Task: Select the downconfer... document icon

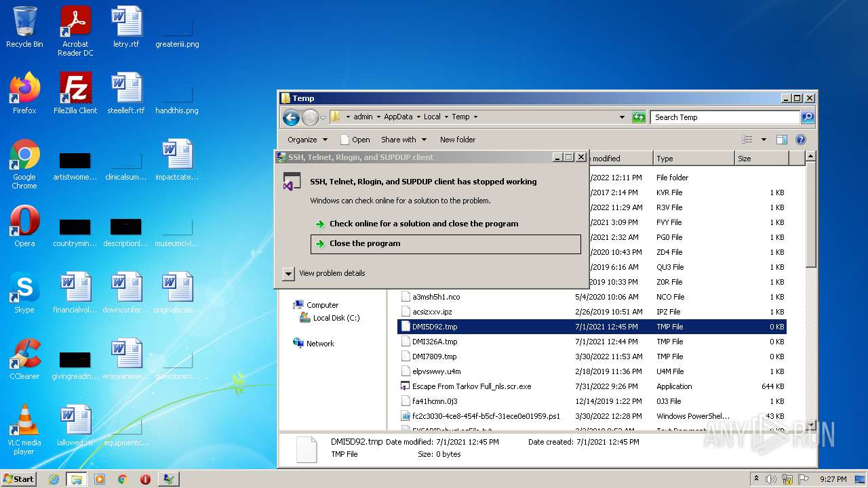Action: pos(126,293)
